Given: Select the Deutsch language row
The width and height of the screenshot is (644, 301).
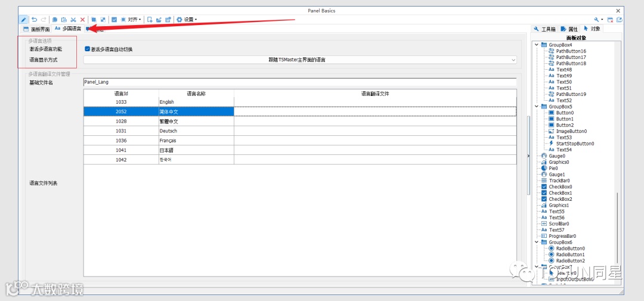Looking at the screenshot, I should [300, 131].
